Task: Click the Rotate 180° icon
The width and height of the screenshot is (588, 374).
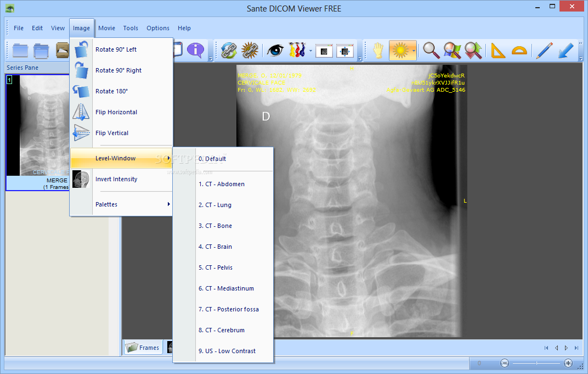Action: pos(81,91)
